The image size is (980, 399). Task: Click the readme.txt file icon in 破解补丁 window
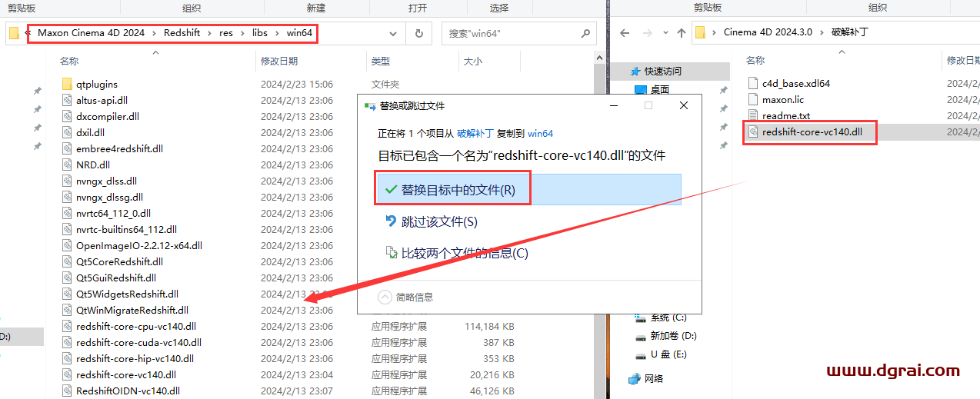point(753,115)
